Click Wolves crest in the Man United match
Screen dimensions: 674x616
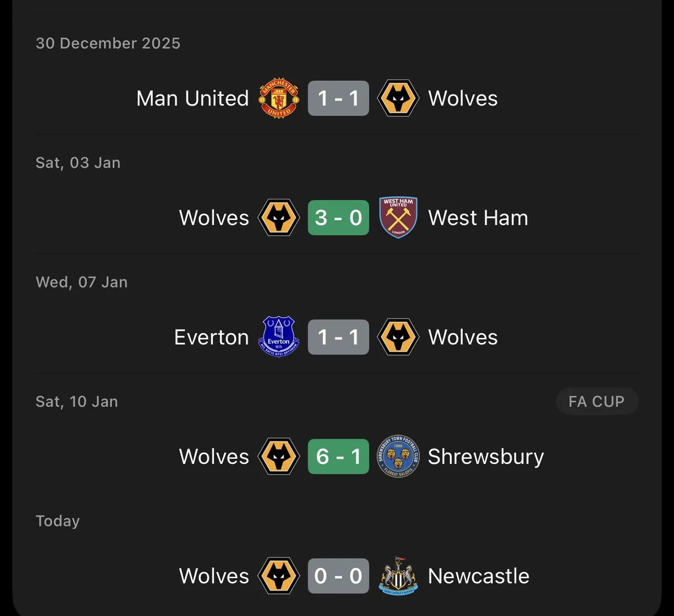pyautogui.click(x=398, y=98)
